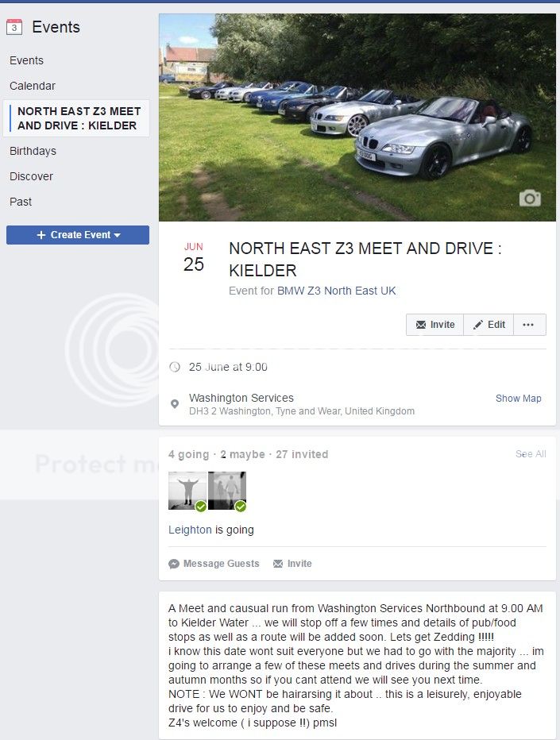Open the BMW Z3 North East UK group link
560x740 pixels.
click(336, 291)
